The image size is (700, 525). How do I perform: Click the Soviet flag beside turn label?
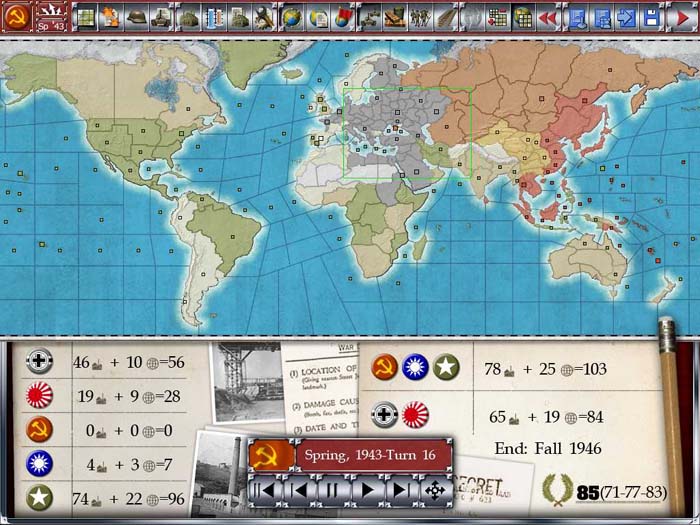tap(271, 455)
